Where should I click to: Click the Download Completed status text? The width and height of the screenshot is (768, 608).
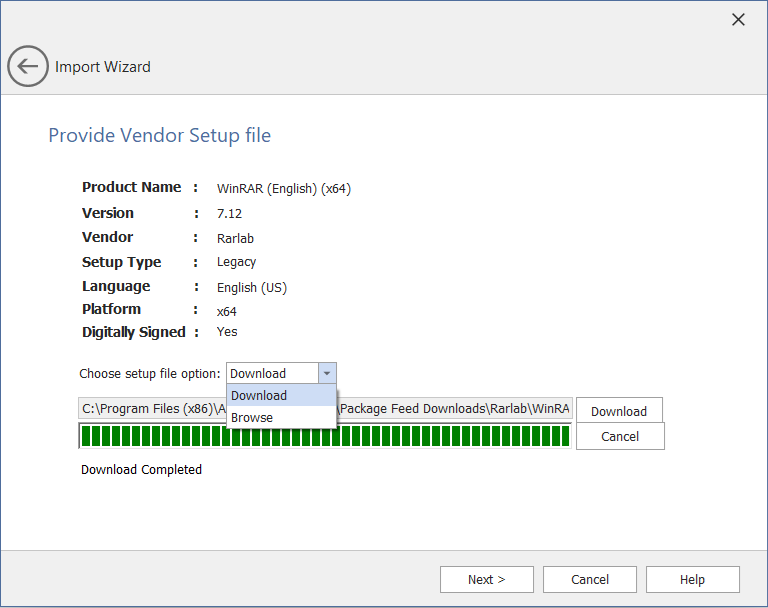[142, 469]
